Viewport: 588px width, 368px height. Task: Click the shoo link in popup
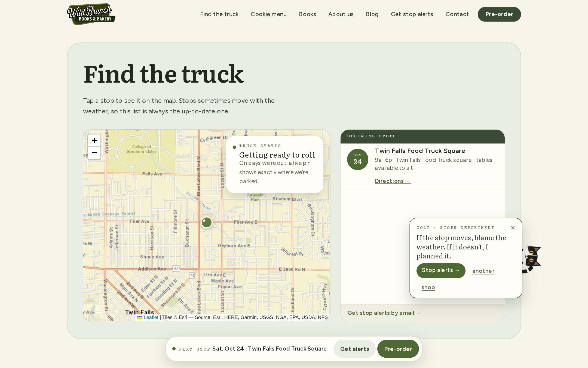pos(428,287)
